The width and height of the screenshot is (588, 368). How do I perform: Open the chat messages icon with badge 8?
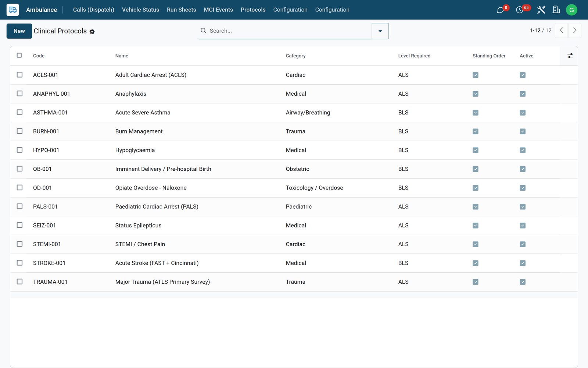click(500, 10)
